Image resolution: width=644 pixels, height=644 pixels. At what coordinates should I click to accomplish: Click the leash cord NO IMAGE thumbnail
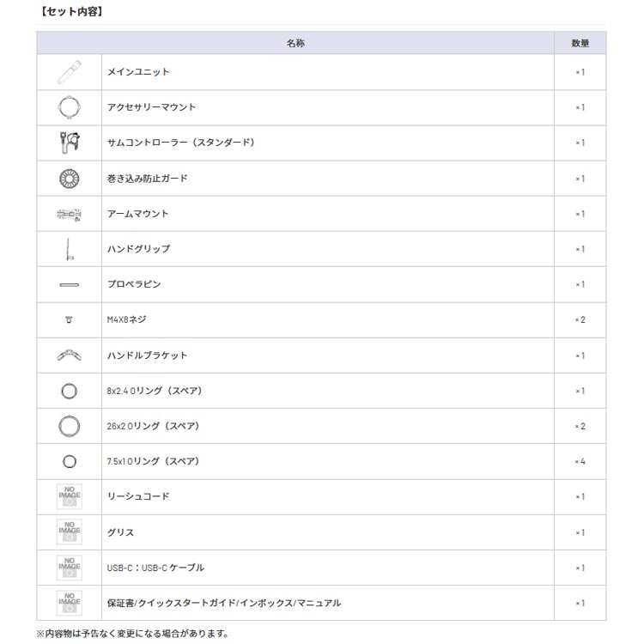pyautogui.click(x=69, y=496)
